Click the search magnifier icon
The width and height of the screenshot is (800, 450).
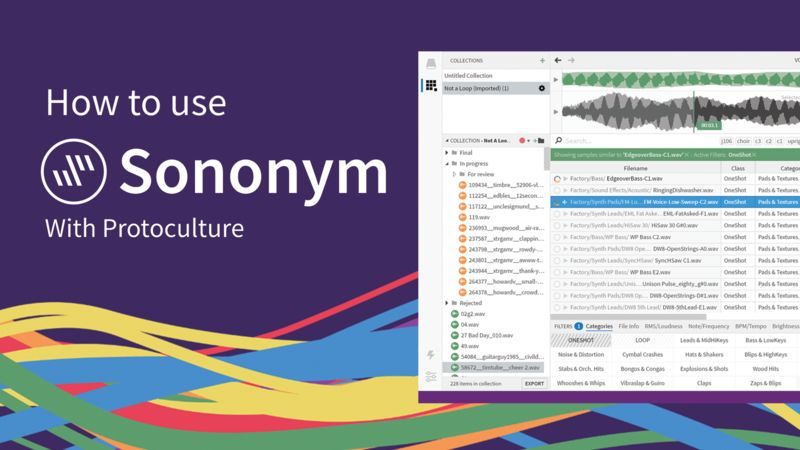(x=559, y=140)
